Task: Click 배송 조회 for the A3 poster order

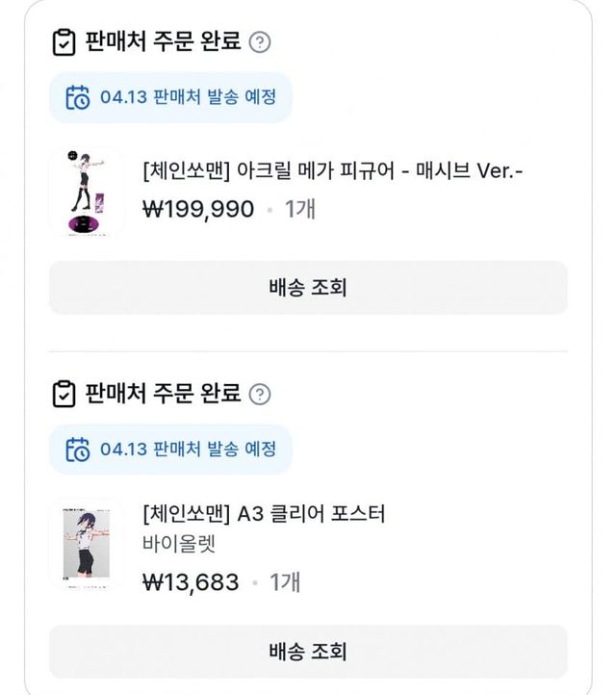Action: click(308, 652)
